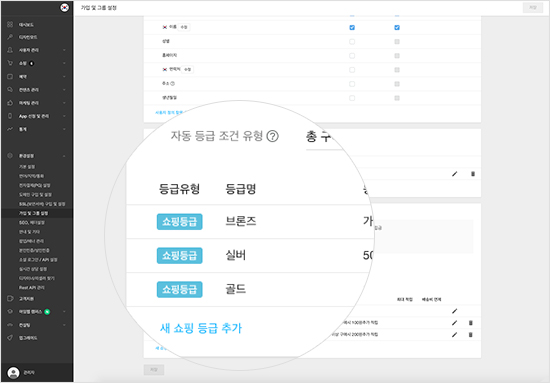
Task: Click the marketing thumbs-up icon in sidebar
Action: click(x=10, y=103)
